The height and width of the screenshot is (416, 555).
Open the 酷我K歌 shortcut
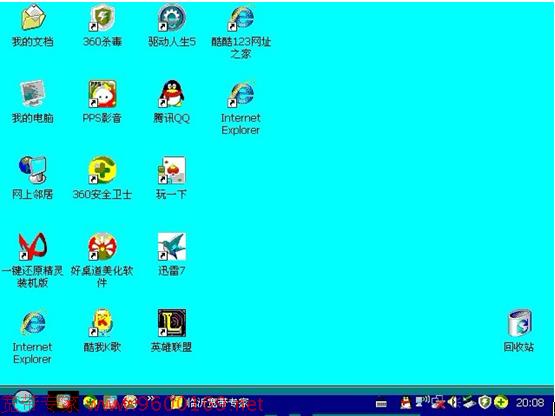coord(102,323)
